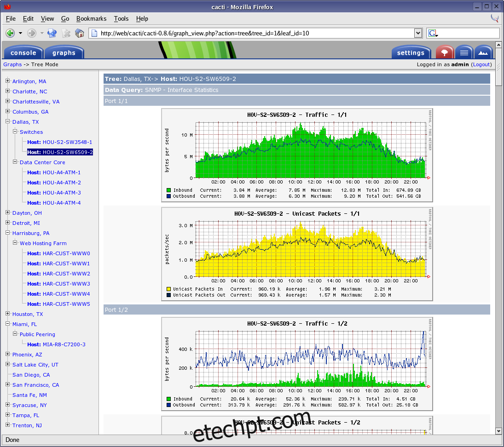Click the page's vertical scrollbar down arrow
Screen dimensions: 504x447
[x=498, y=431]
